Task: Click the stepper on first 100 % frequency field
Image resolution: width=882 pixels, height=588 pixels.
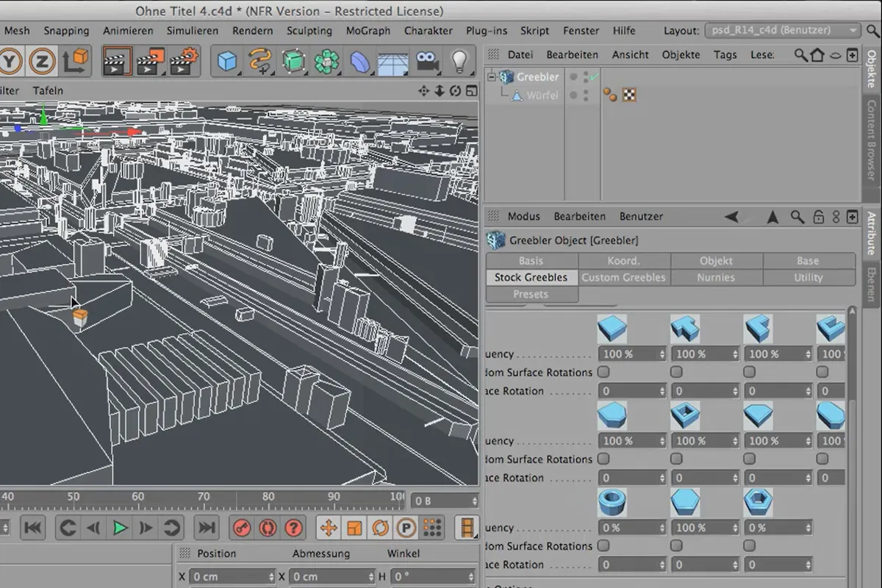Action: click(x=661, y=354)
